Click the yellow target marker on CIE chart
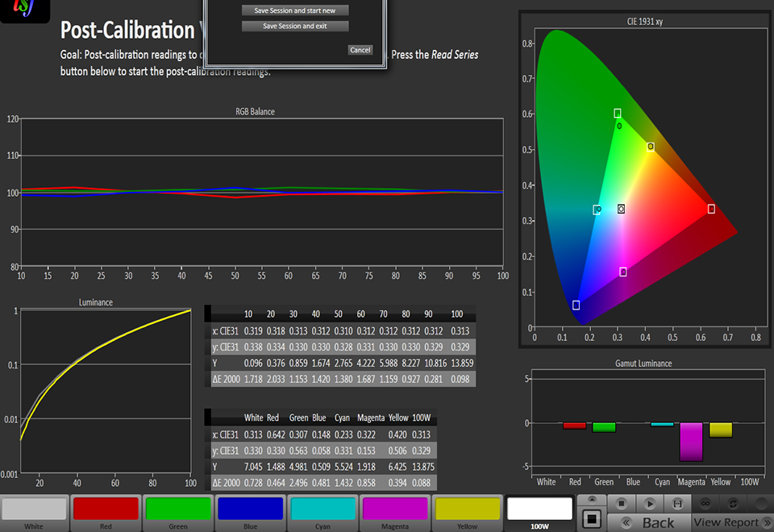The height and width of the screenshot is (532, 774). click(651, 147)
